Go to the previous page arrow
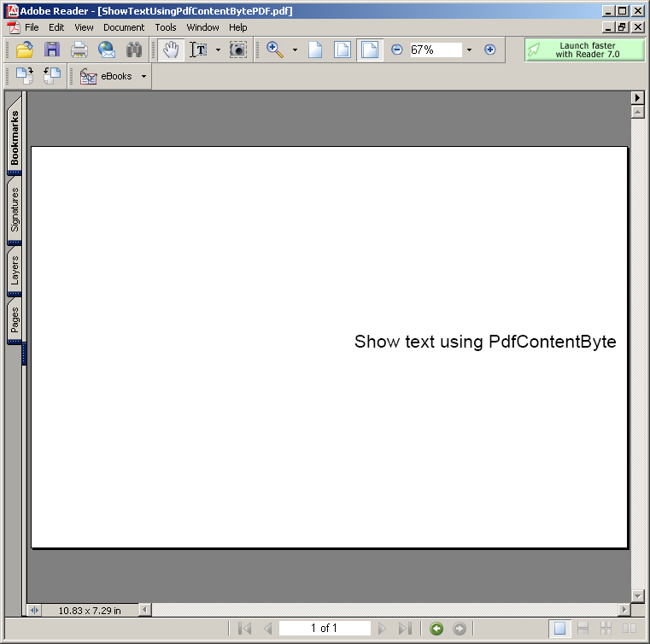Viewport: 650px width, 644px height. tap(268, 629)
